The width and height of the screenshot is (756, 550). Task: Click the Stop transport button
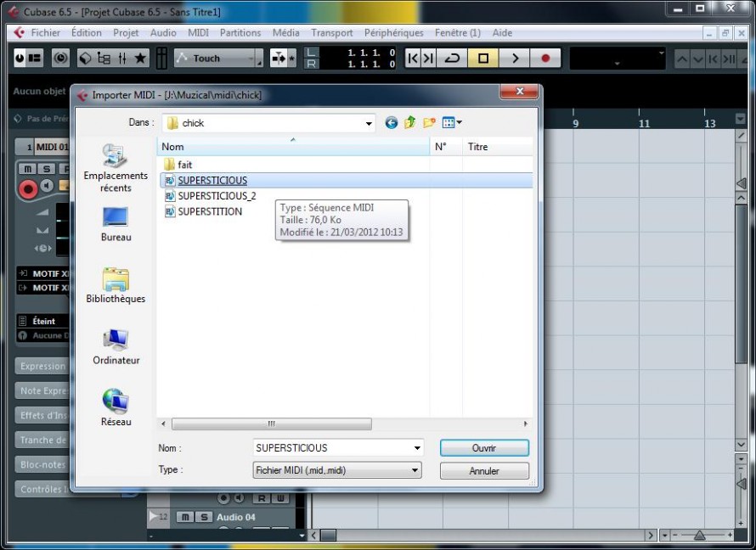[x=483, y=59]
